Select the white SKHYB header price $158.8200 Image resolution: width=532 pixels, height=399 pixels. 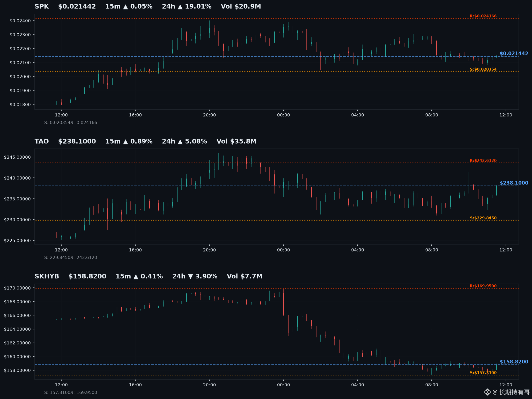point(87,276)
